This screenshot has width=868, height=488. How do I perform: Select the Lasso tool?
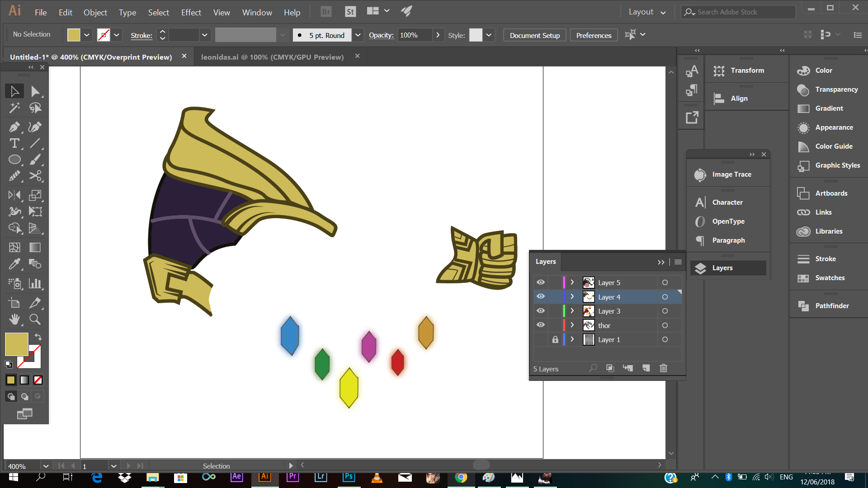point(35,108)
